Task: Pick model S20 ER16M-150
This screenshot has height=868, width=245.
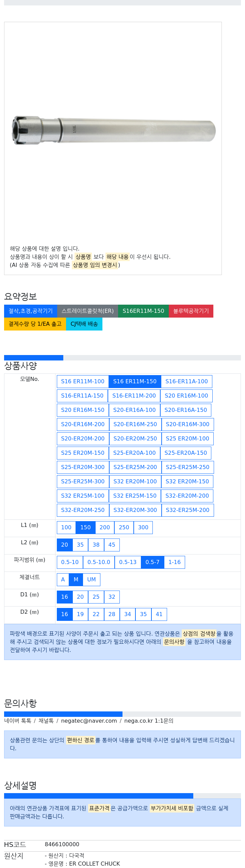Action: pos(83,410)
